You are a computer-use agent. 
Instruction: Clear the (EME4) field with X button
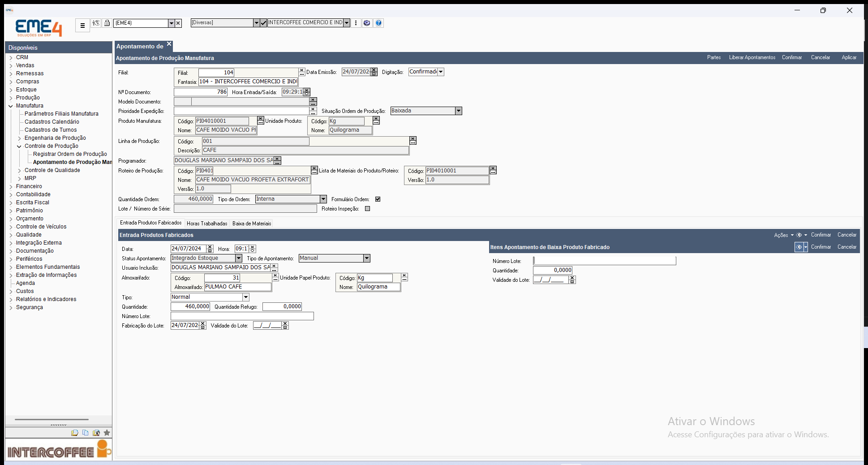click(178, 23)
